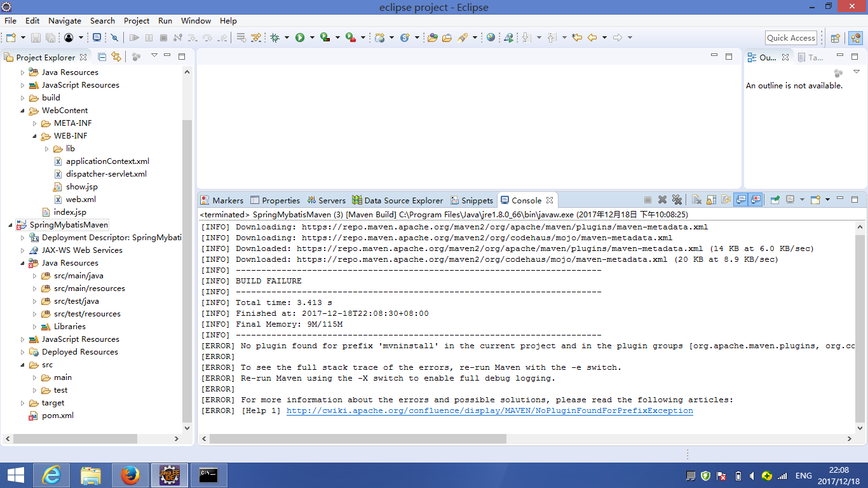Click the Quick Access search field

(x=791, y=38)
